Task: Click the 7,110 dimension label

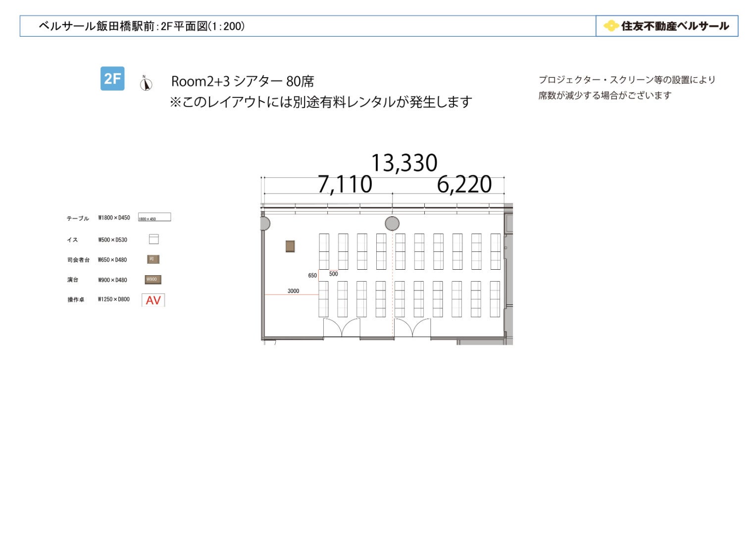Action: pyautogui.click(x=345, y=185)
